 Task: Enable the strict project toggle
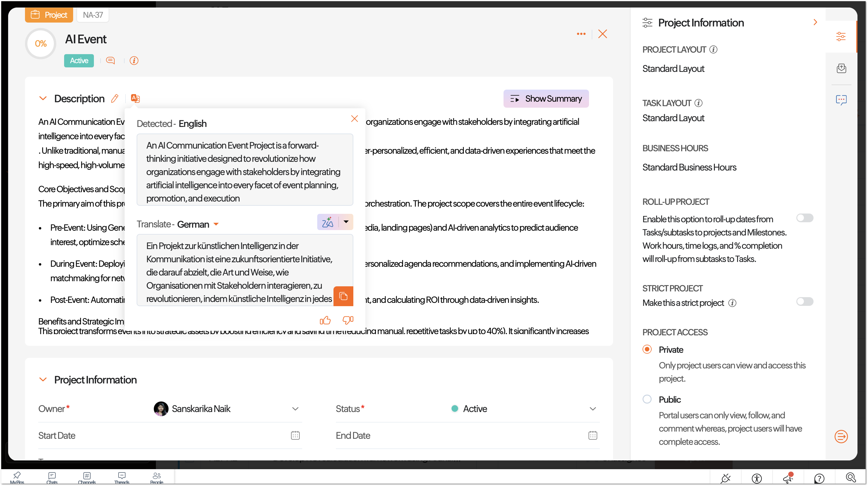[805, 301]
